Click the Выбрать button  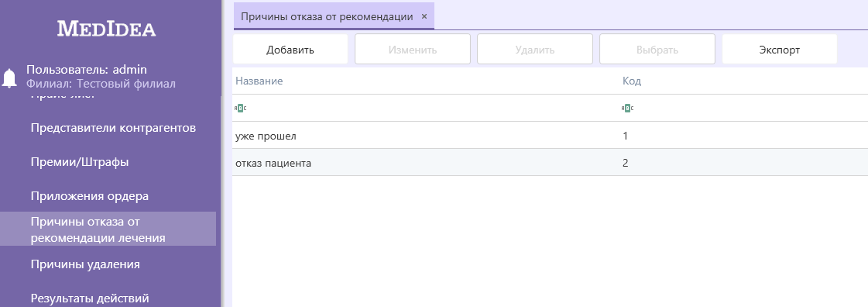coord(657,50)
